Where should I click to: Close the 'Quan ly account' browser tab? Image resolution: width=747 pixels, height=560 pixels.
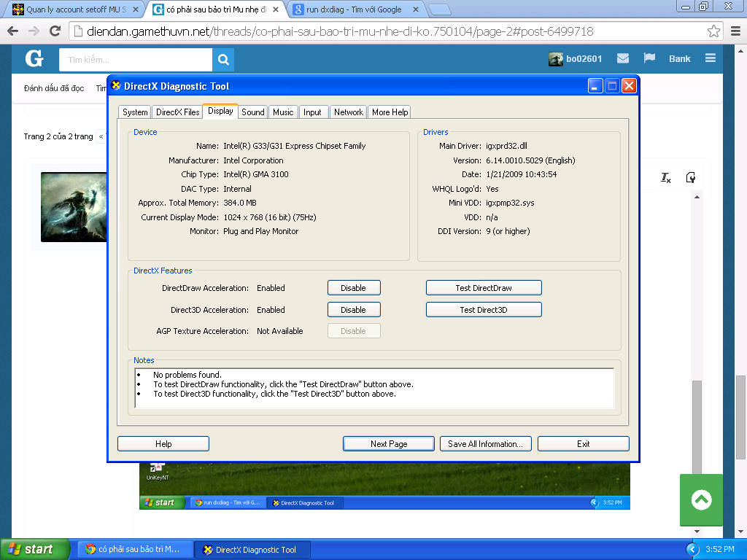click(x=135, y=9)
